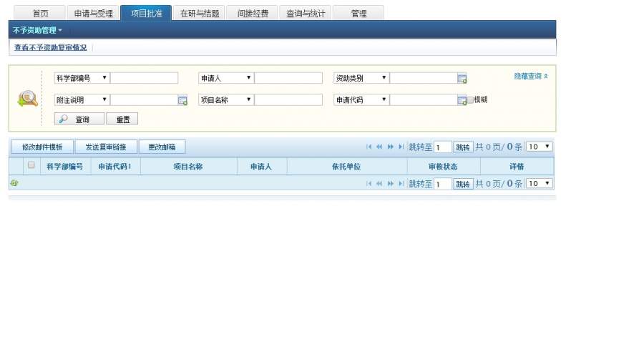The width and height of the screenshot is (644, 362).
Task: Change page size dropdown in top pager
Action: [x=540, y=147]
